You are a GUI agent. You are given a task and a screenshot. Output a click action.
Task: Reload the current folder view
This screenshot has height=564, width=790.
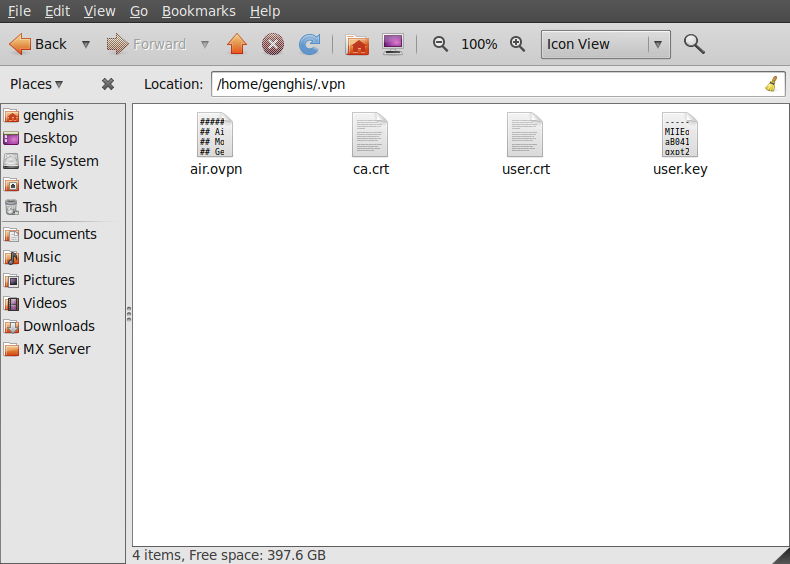coord(310,44)
